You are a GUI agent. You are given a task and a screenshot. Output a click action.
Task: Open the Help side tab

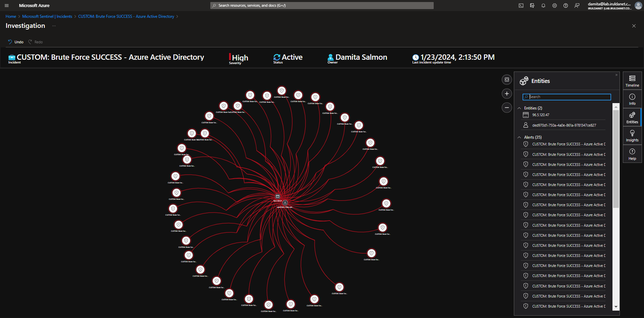[x=632, y=154]
